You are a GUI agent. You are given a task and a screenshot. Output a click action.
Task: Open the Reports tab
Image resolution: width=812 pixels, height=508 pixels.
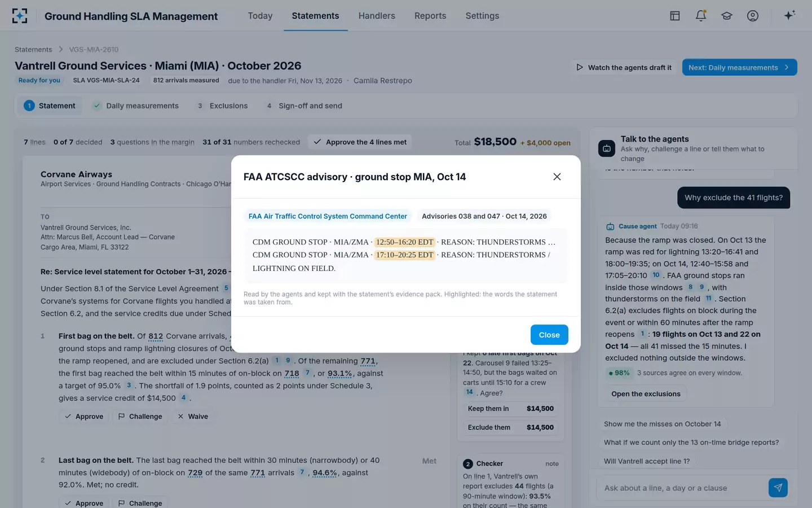[430, 16]
